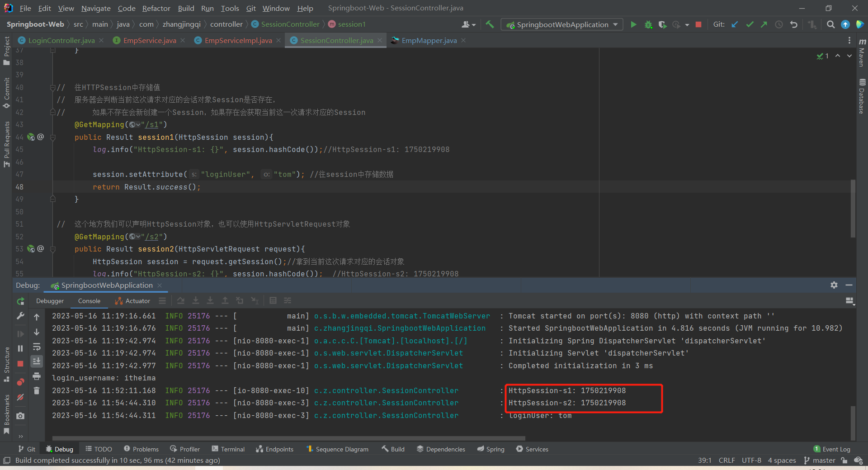This screenshot has height=470, width=868.
Task: Move down the stack trace with the down arrow
Action: [37, 332]
